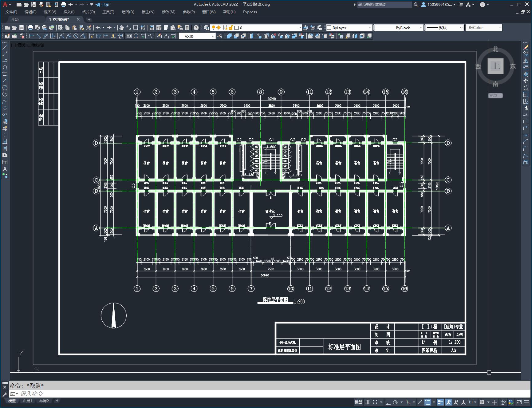Open Layer Properties Manager icon
The width and height of the screenshot is (532, 408).
(x=206, y=28)
